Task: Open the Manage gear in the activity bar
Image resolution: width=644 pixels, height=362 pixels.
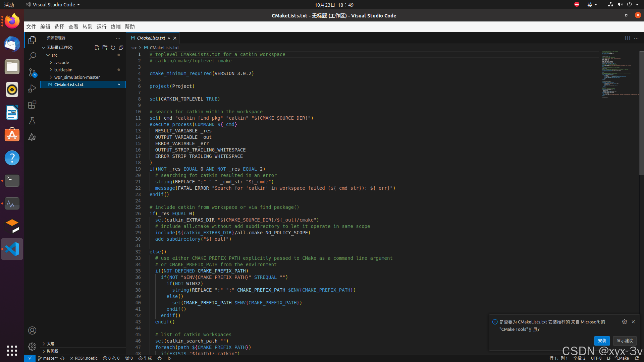Action: pos(32,346)
